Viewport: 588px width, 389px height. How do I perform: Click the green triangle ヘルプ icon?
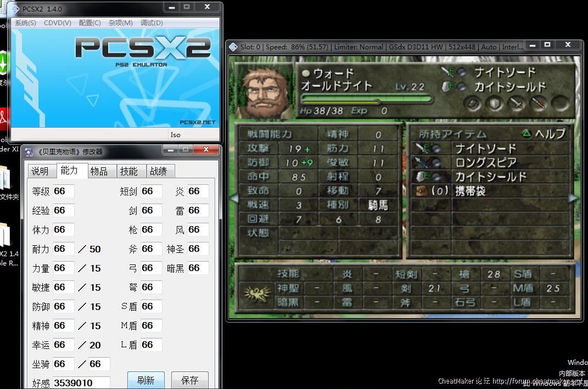pos(526,133)
